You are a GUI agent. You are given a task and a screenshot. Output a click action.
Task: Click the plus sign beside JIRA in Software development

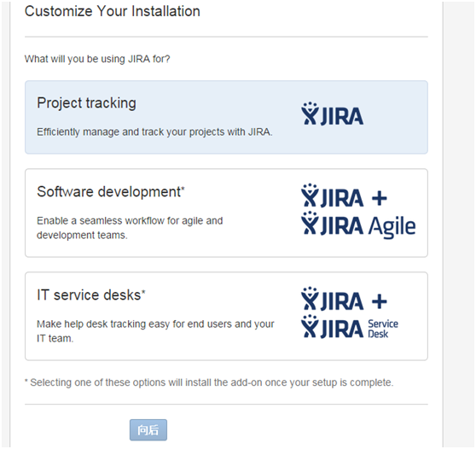(380, 198)
